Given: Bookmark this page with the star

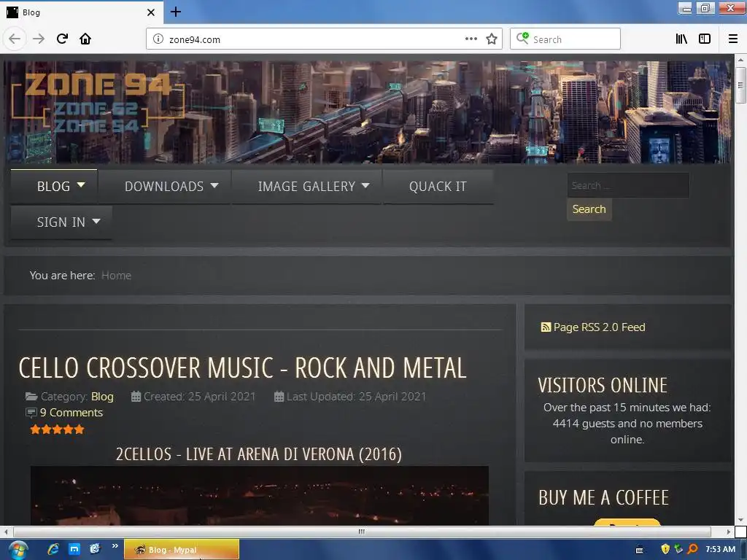Looking at the screenshot, I should 492,39.
